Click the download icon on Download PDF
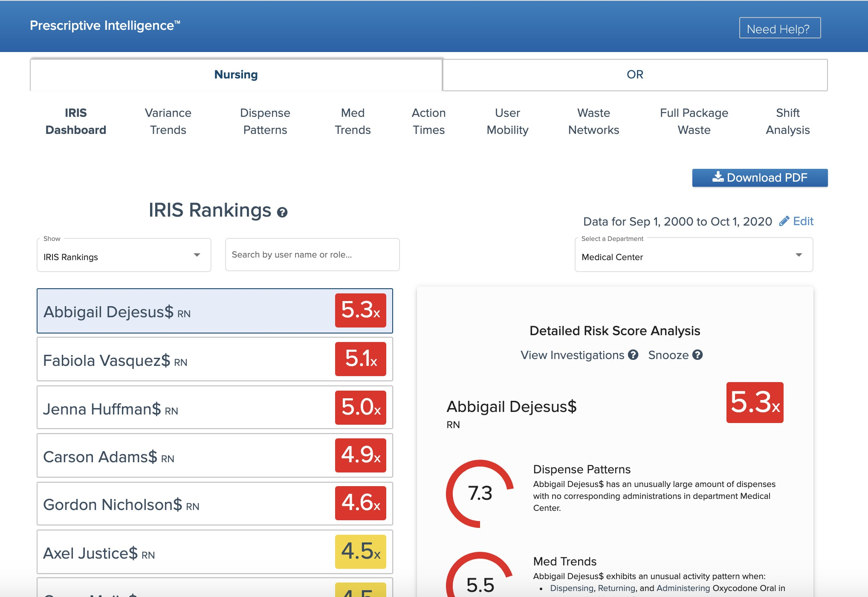This screenshot has width=868, height=597. [718, 177]
